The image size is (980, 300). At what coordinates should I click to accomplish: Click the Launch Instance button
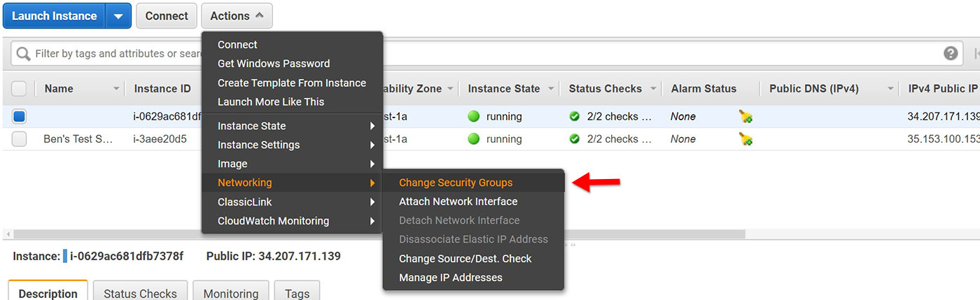tap(54, 15)
